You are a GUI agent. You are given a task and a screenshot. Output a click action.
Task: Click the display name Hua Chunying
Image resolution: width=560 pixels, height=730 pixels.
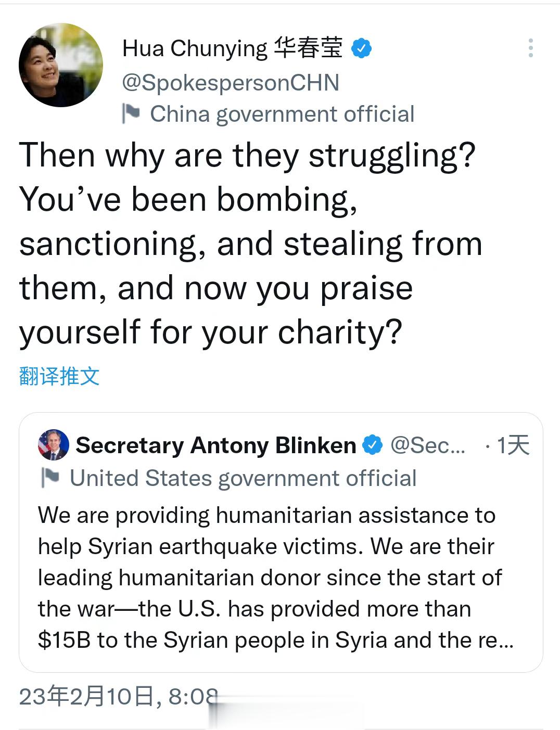click(195, 48)
